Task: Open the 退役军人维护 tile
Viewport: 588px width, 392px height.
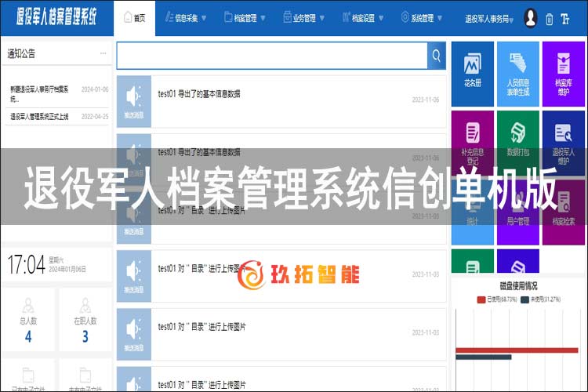Action: (x=563, y=143)
